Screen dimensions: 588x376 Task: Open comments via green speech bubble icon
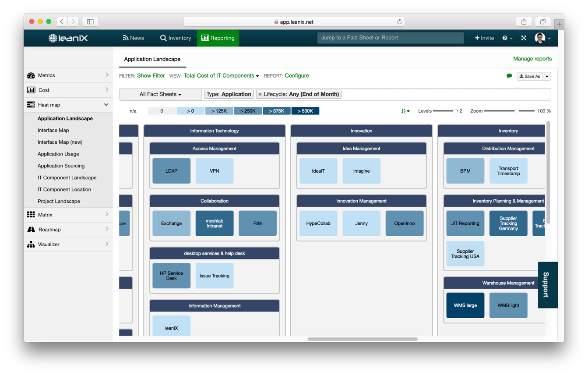click(x=509, y=75)
